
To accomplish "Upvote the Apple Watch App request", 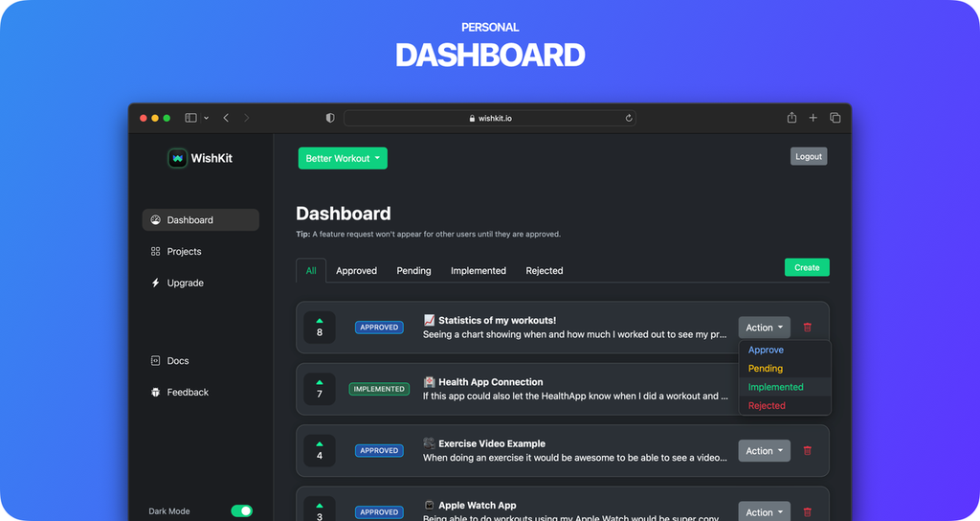I will point(320,510).
